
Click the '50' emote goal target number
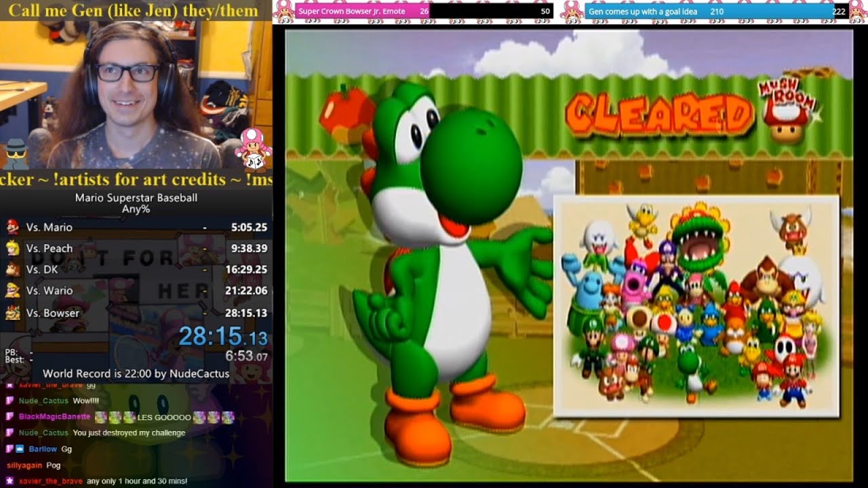tap(545, 12)
